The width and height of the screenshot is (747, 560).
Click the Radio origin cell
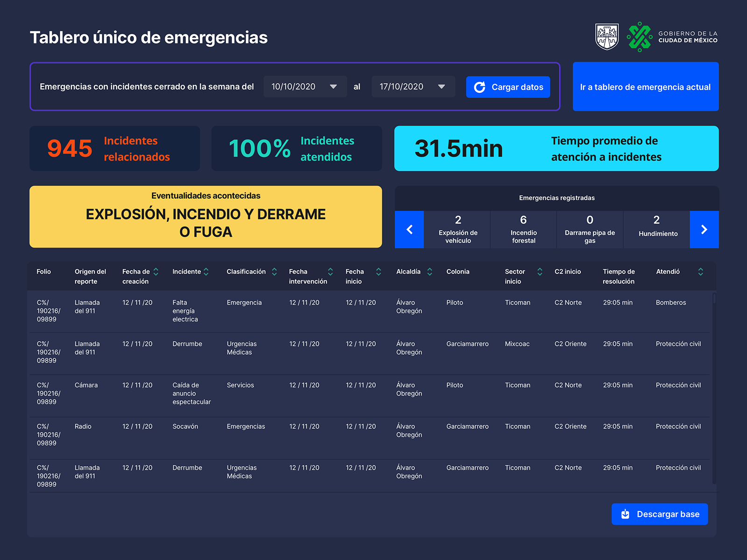(83, 427)
